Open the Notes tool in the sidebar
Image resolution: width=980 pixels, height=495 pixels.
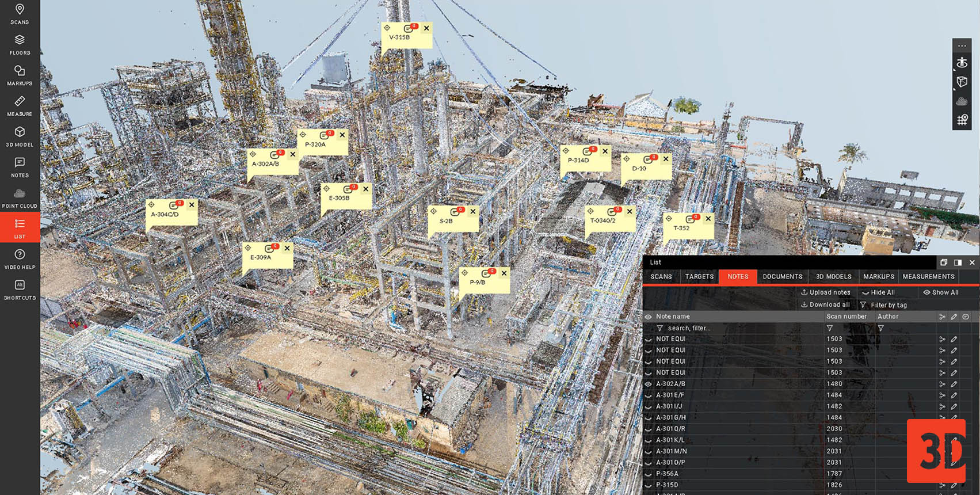pyautogui.click(x=20, y=167)
